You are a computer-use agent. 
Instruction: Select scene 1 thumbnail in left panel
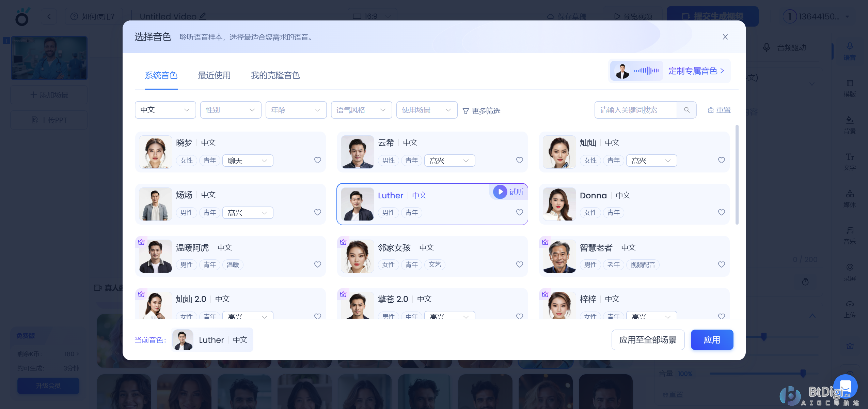tap(49, 58)
